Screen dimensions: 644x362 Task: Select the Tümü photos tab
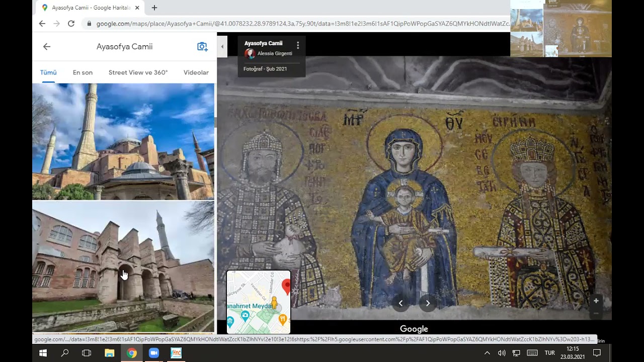click(x=48, y=72)
